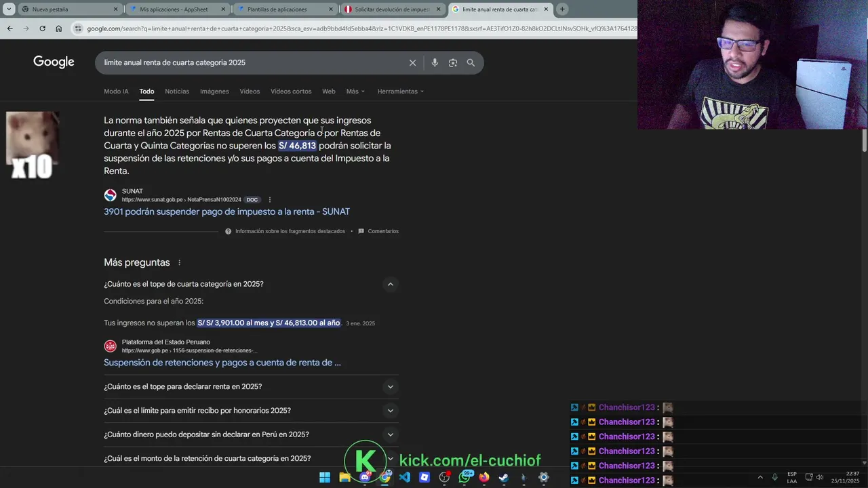Open Visual Studio Code from taskbar
868x488 pixels.
point(405,477)
